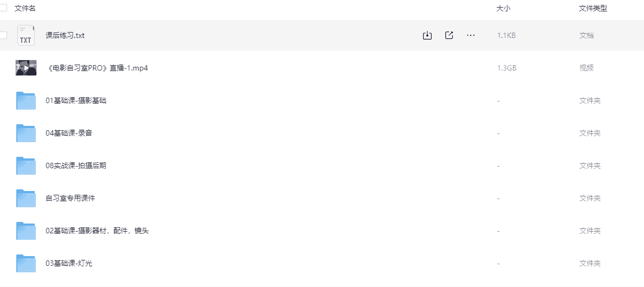Download the 课后练习.txt file
The image size is (644, 287).
[427, 35]
